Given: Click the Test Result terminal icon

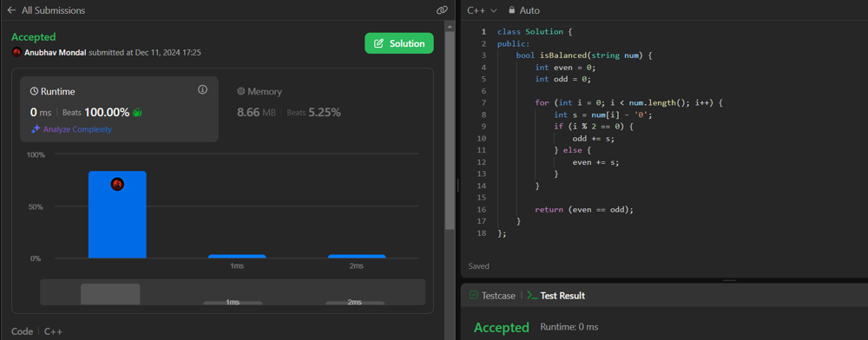Looking at the screenshot, I should (532, 295).
